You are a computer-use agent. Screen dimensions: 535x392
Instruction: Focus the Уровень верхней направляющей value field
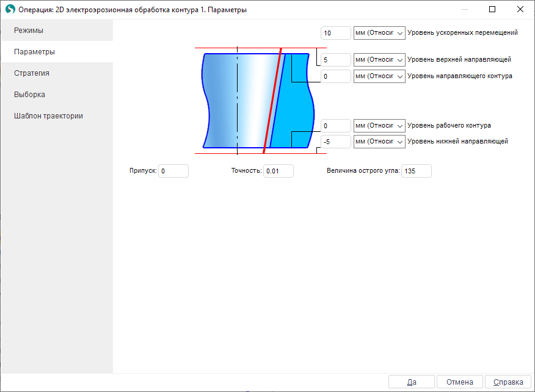335,60
